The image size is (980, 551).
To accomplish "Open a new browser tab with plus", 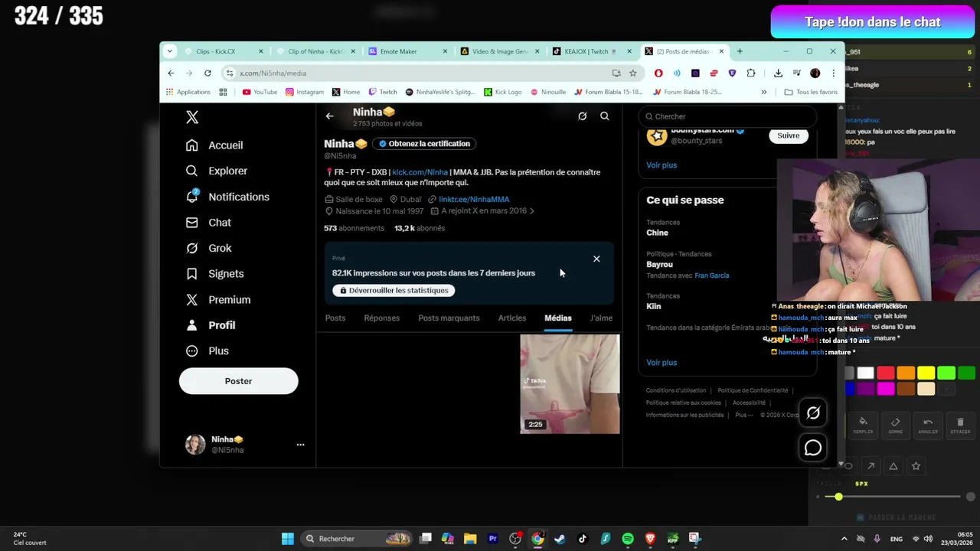I will pos(740,51).
